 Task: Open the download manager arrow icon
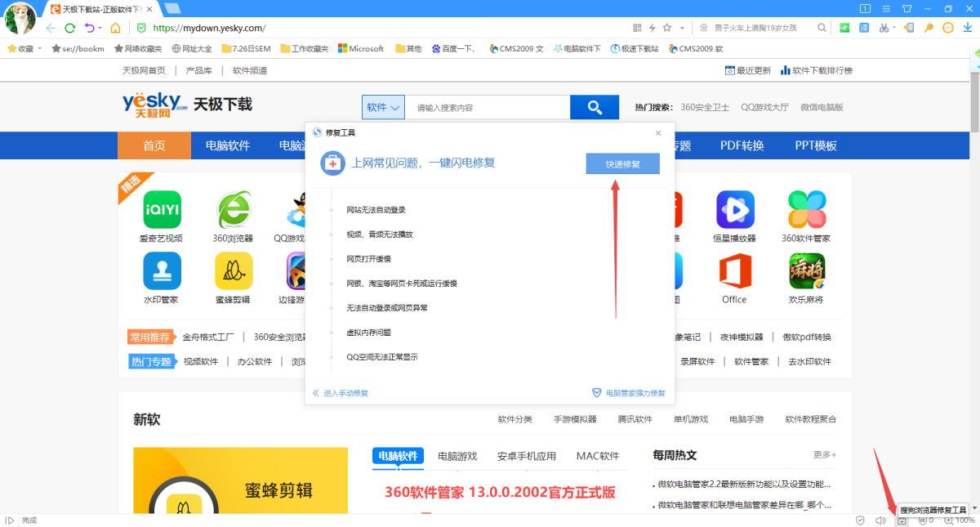click(967, 28)
